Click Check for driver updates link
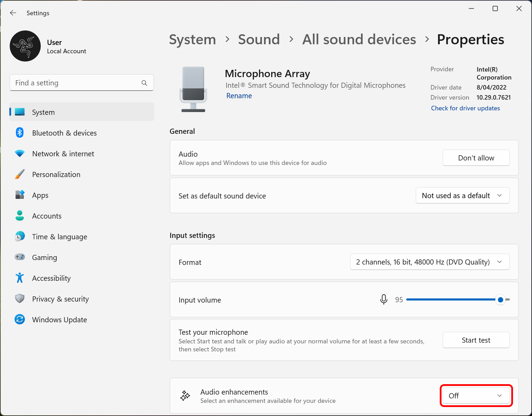Viewport: 532px width, 416px height. 465,108
